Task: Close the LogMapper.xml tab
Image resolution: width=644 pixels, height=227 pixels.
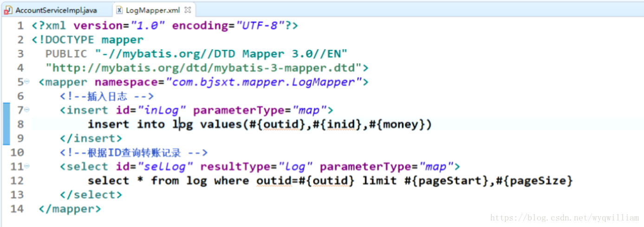Action: point(188,10)
